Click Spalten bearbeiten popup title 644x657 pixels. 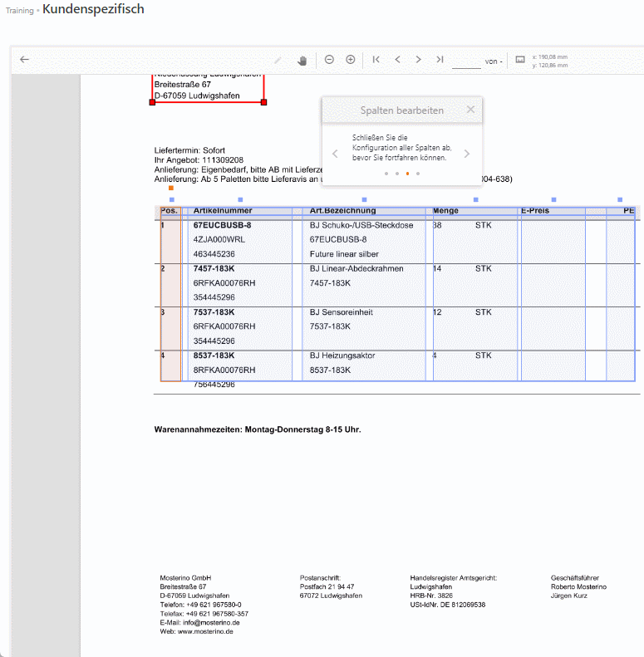click(401, 110)
